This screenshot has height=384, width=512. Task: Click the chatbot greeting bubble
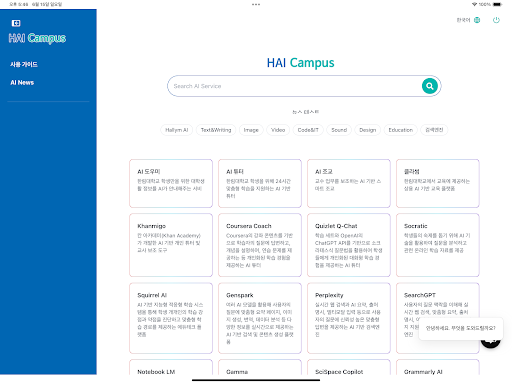coord(461,328)
